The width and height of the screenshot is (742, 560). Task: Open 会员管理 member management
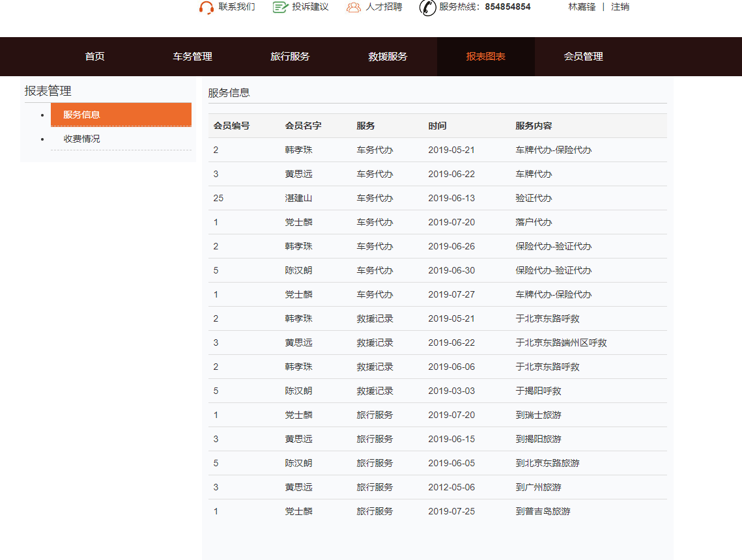point(584,57)
